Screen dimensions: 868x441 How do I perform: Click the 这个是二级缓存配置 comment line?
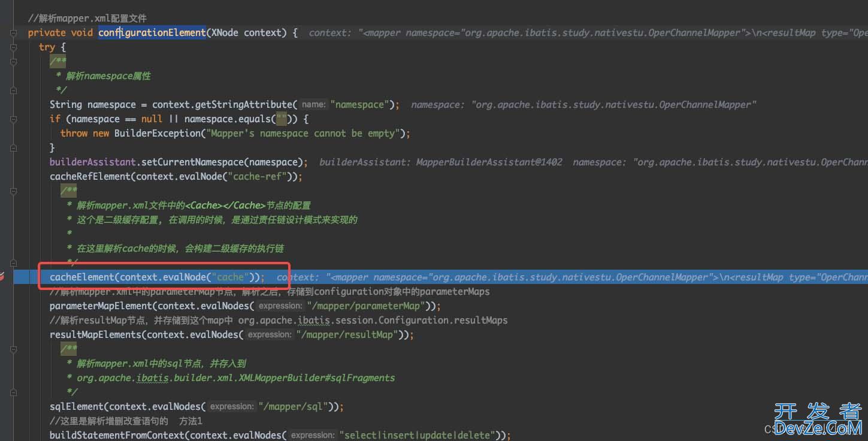pos(212,219)
